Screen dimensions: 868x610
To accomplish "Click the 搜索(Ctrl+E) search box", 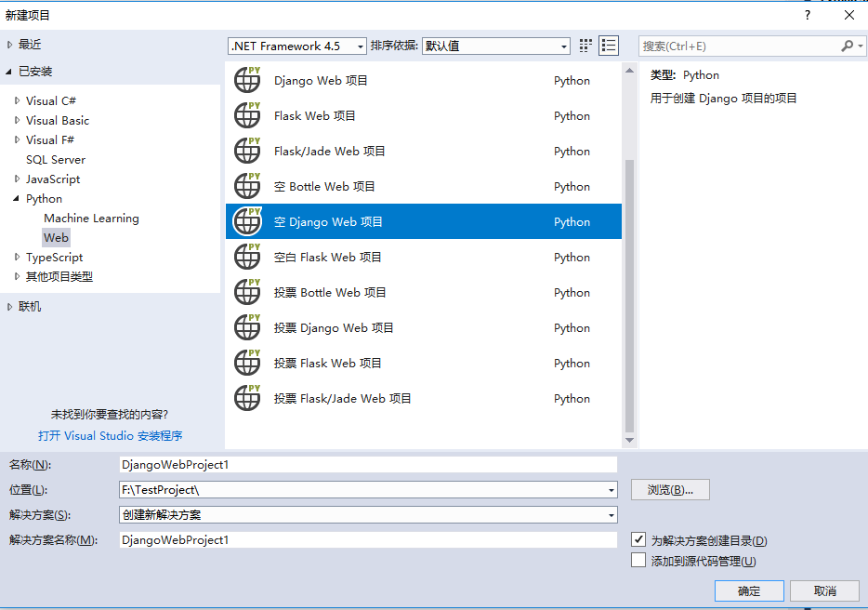I will 740,46.
